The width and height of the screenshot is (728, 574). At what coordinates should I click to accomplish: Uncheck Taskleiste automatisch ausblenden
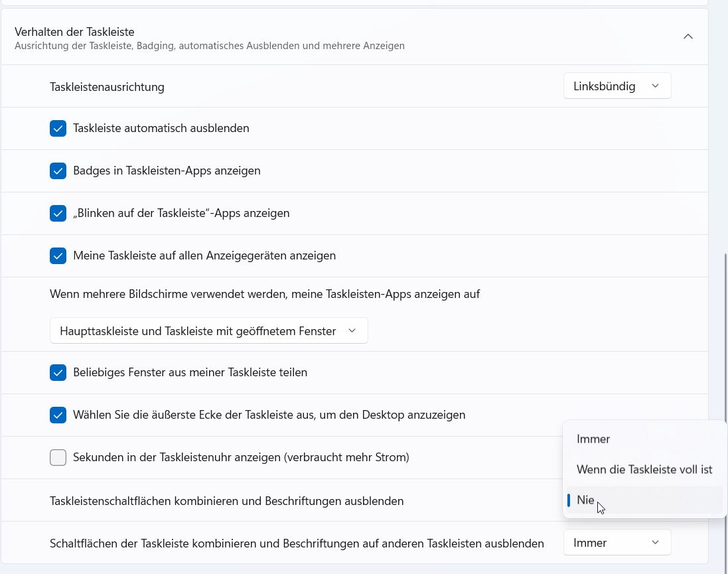[58, 128]
